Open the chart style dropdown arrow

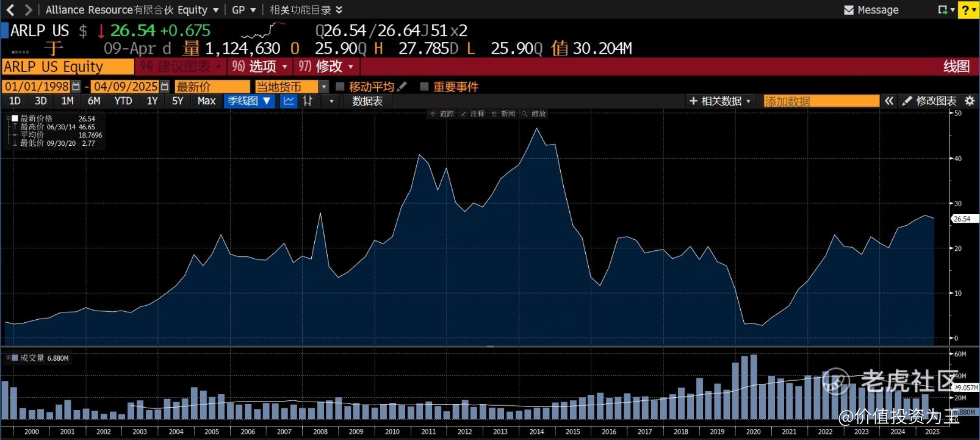[x=331, y=101]
